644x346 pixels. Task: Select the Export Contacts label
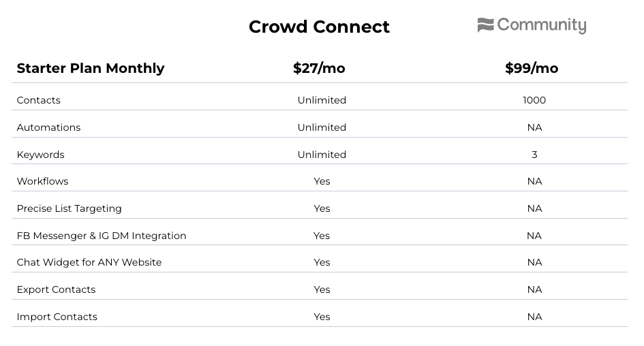pyautogui.click(x=57, y=289)
